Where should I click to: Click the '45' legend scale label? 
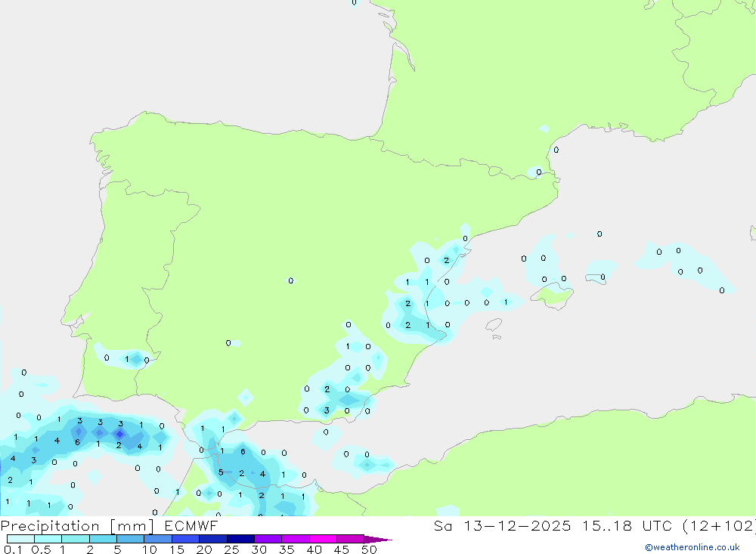(342, 549)
